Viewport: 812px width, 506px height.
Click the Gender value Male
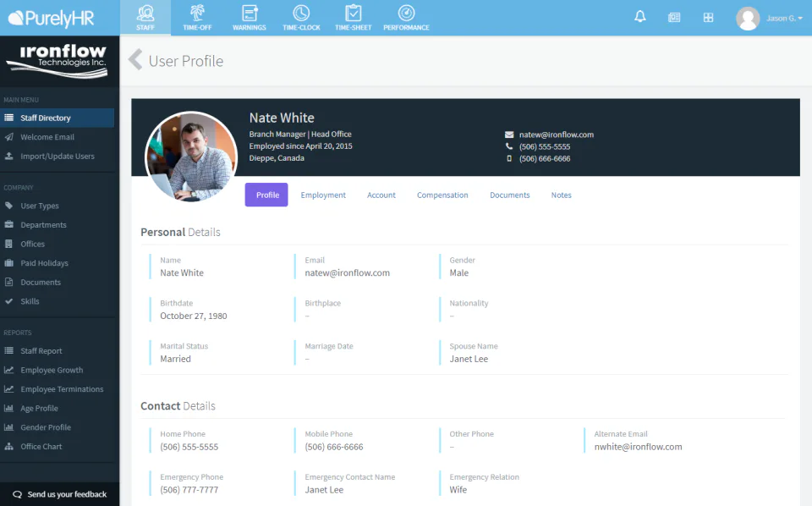[x=458, y=273]
